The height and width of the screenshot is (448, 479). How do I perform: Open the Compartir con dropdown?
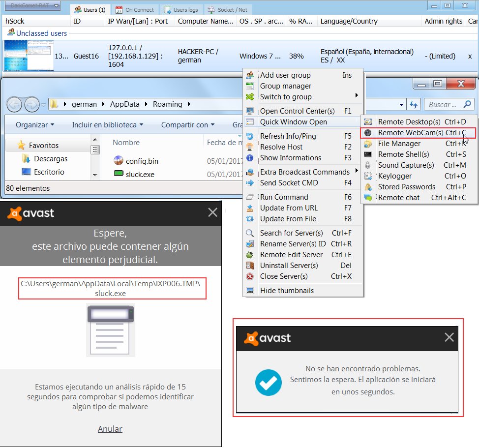pyautogui.click(x=188, y=125)
